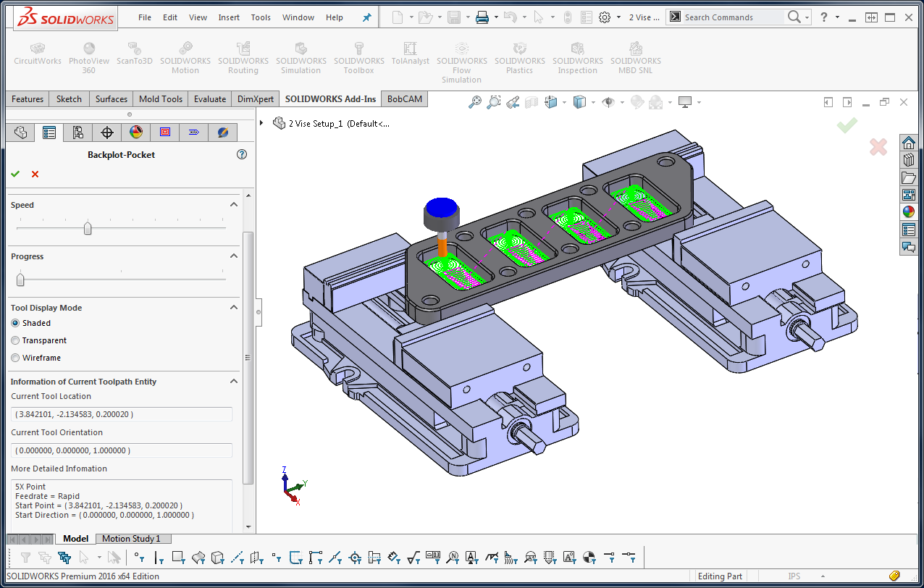
Task: Open Backplot-Pocket help question mark
Action: [242, 154]
